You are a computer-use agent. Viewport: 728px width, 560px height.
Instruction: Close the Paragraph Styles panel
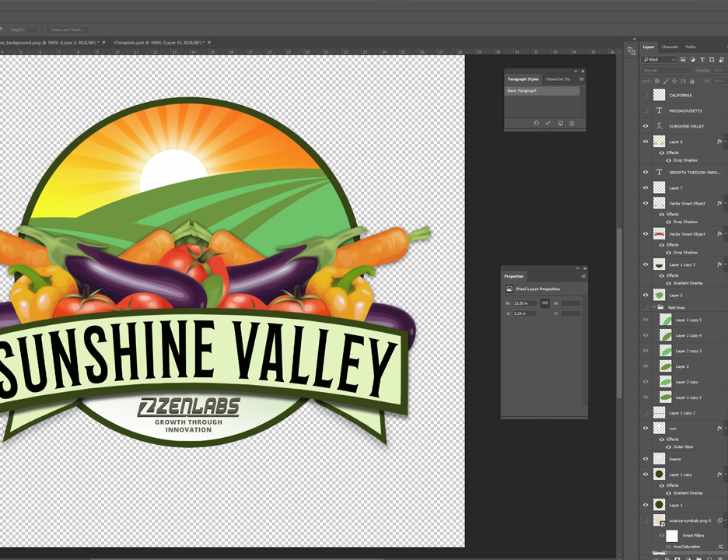583,71
